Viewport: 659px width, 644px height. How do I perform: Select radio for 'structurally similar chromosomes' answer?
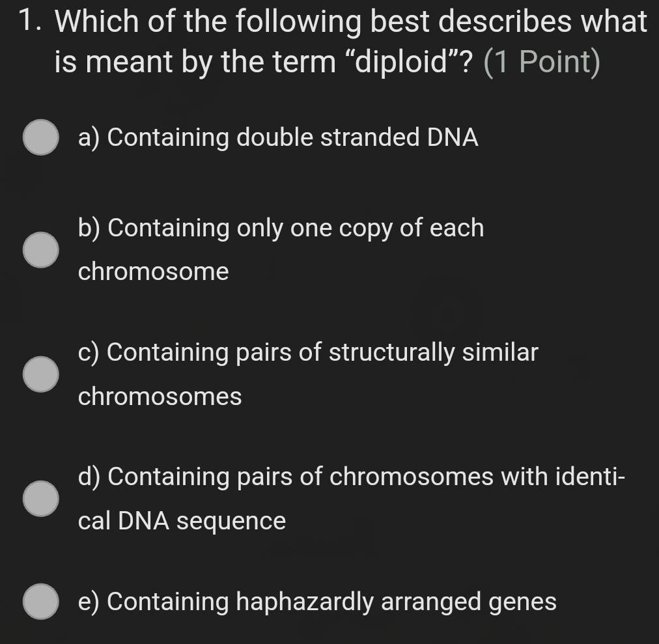point(41,374)
